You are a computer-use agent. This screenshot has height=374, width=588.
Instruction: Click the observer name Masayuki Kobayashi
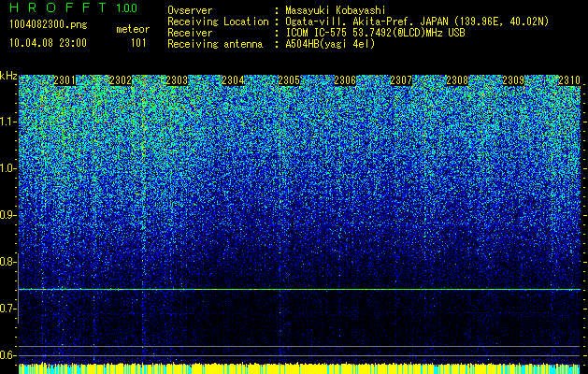[336, 10]
